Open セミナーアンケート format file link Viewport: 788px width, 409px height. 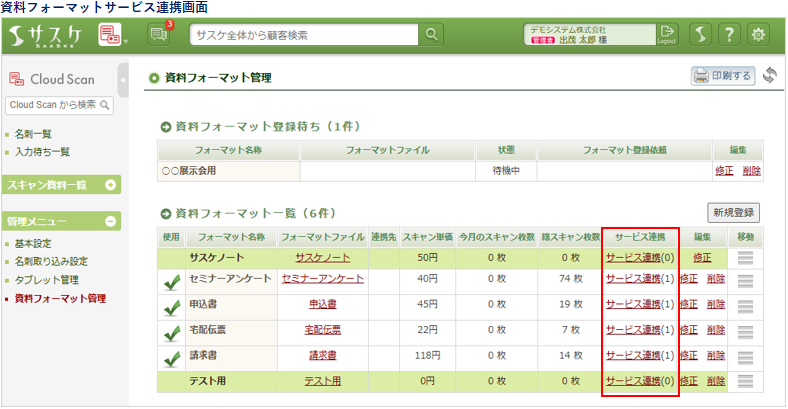tap(323, 279)
